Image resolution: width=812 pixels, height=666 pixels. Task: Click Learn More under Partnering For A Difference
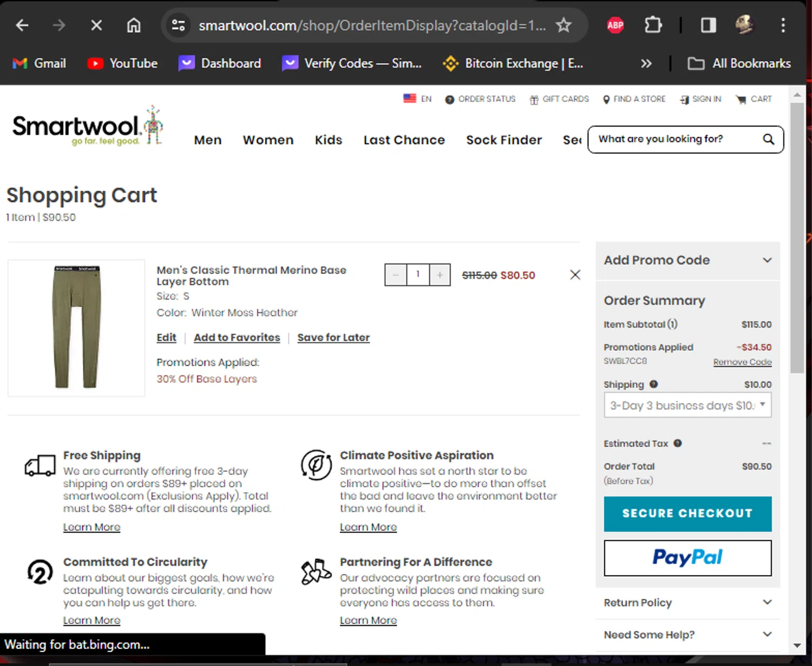click(x=368, y=620)
